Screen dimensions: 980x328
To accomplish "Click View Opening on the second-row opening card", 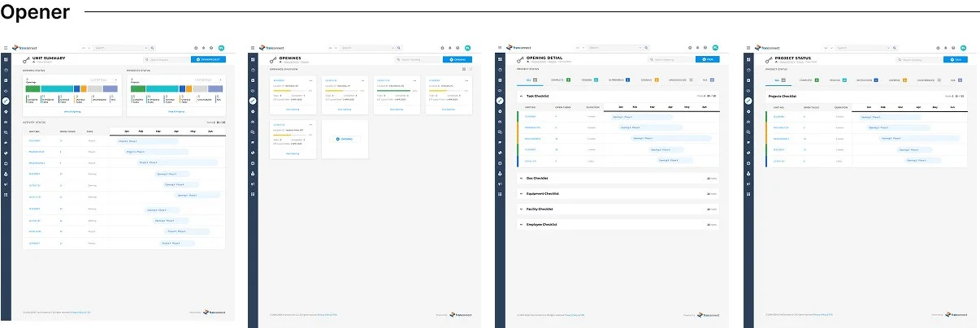I will (293, 153).
